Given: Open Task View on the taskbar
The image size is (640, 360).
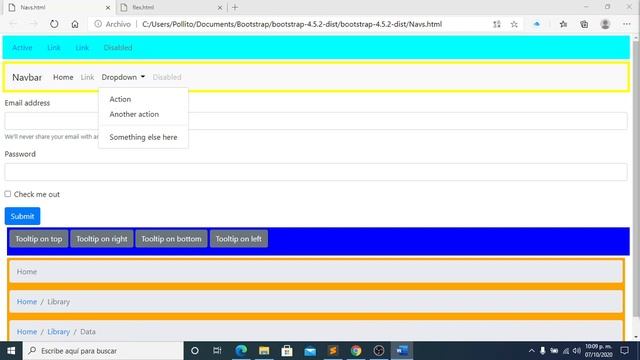Looking at the screenshot, I should [x=217, y=351].
